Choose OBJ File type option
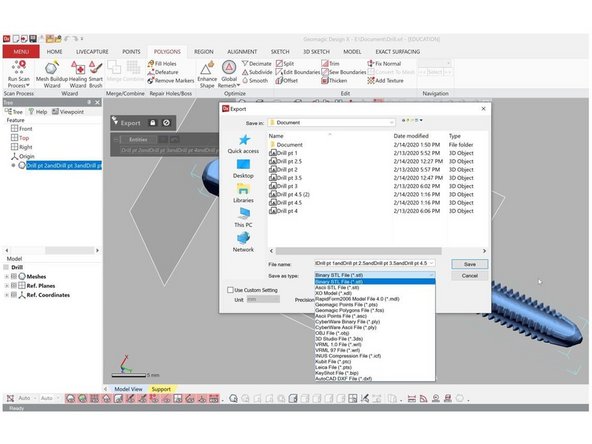Screen dimensions: 592x444 [x=375, y=333]
